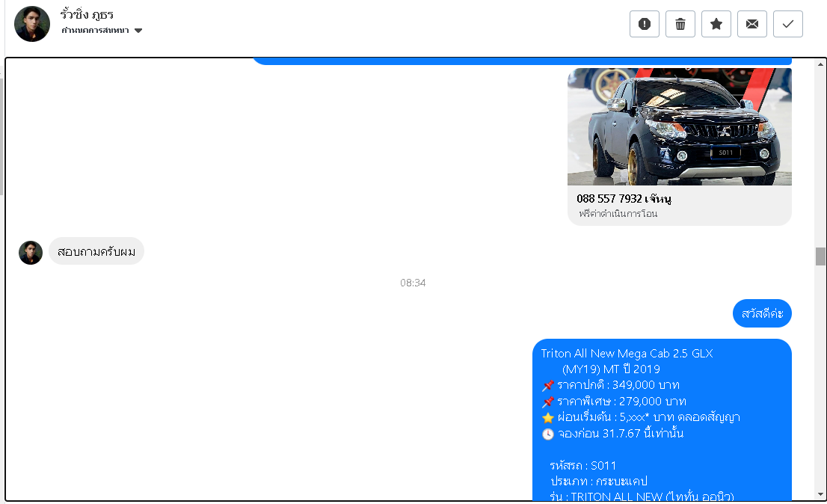Click sender avatar beside incoming message
Image resolution: width=827 pixels, height=504 pixels.
tap(31, 253)
